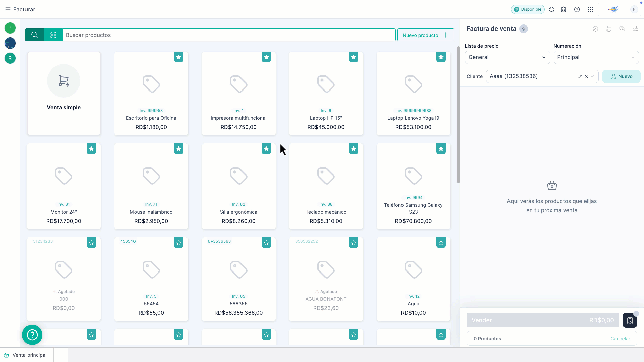The image size is (644, 362).
Task: Click the green search magnifier icon
Action: [x=35, y=35]
